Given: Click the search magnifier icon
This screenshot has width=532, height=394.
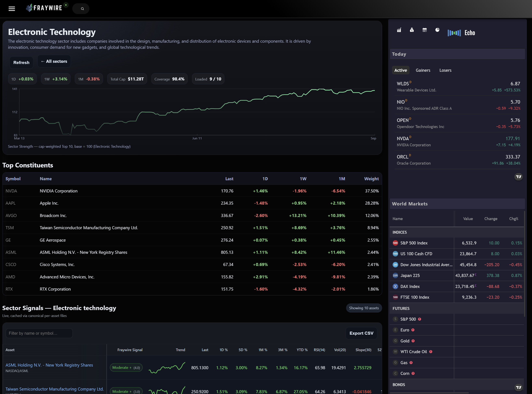Looking at the screenshot, I should pos(82,9).
